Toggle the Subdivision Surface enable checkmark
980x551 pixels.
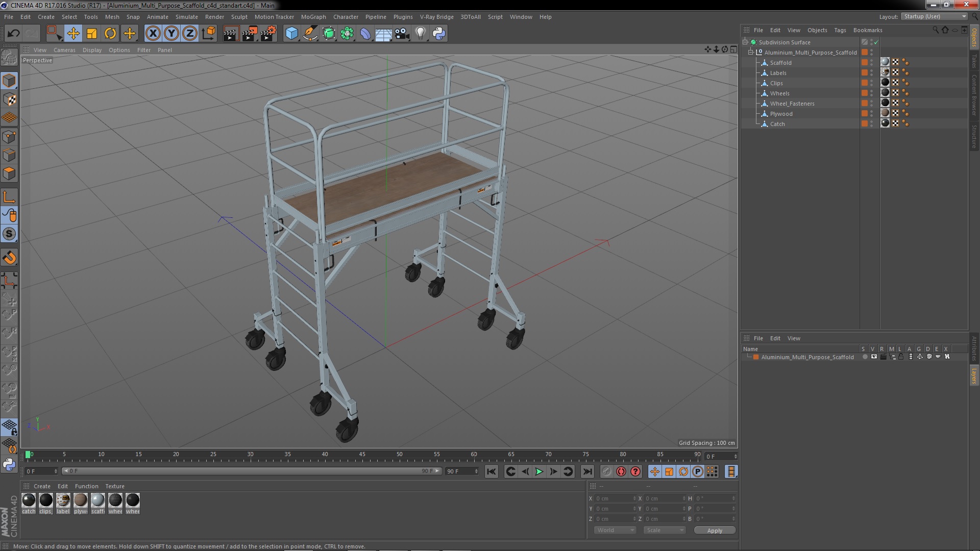coord(876,42)
